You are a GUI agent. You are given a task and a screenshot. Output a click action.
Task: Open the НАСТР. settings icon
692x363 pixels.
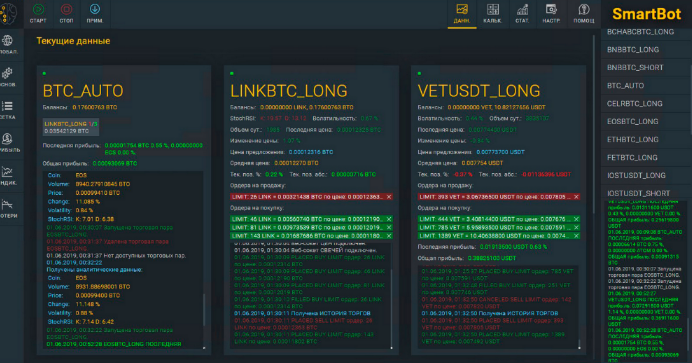551,9
